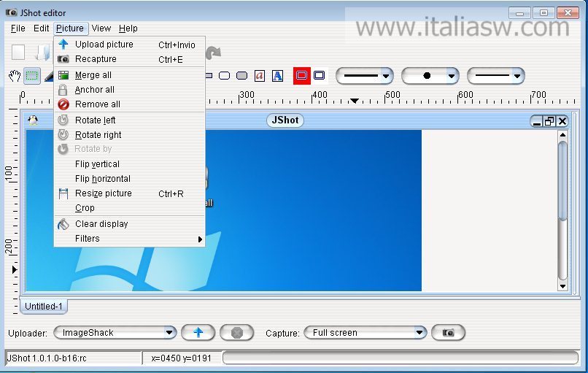Choose Rotate right in the menu
This screenshot has height=373, width=588.
click(130, 135)
